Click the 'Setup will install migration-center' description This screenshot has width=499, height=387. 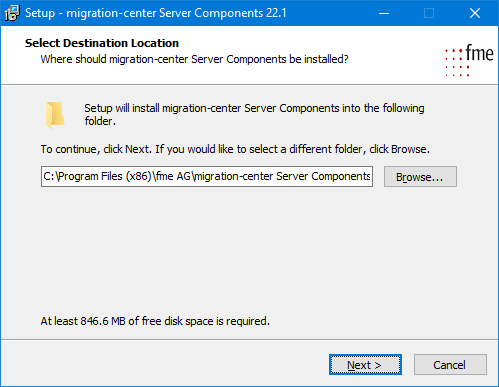click(x=254, y=108)
